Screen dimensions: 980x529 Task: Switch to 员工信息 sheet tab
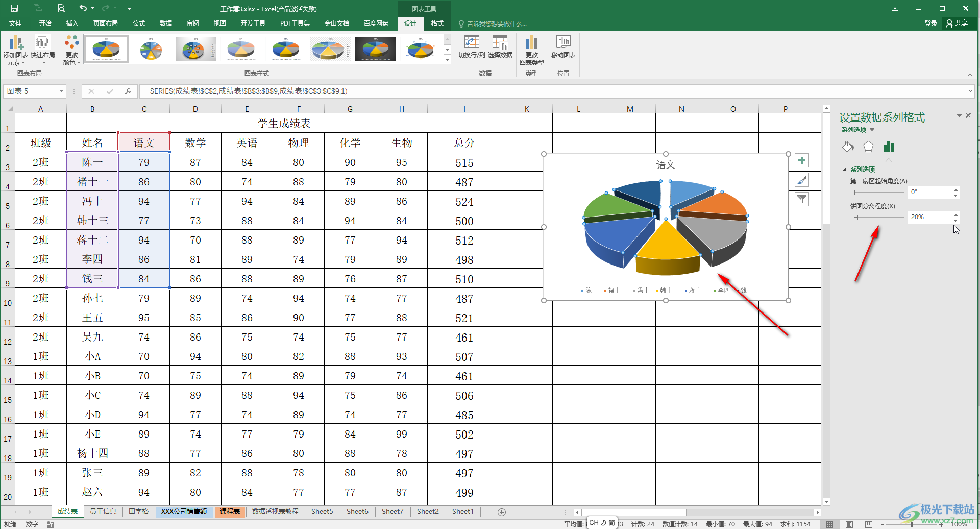click(x=103, y=512)
